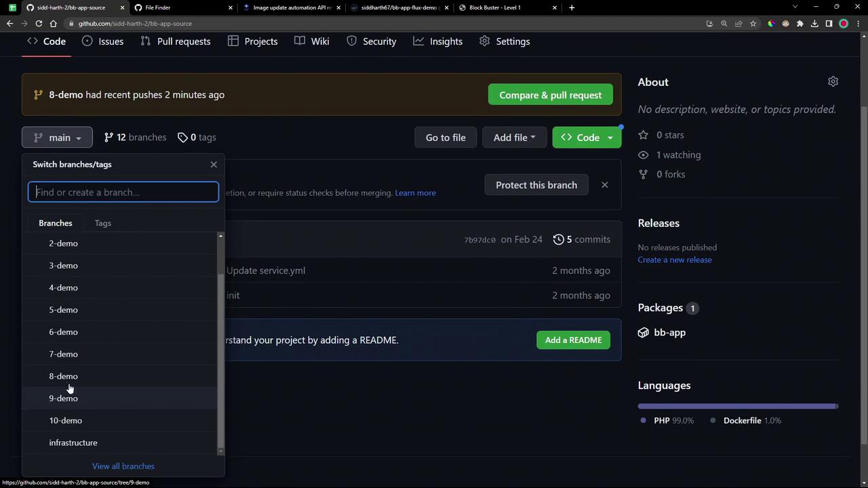Switch to Tags in branch switcher
The image size is (868, 488).
coord(103,223)
